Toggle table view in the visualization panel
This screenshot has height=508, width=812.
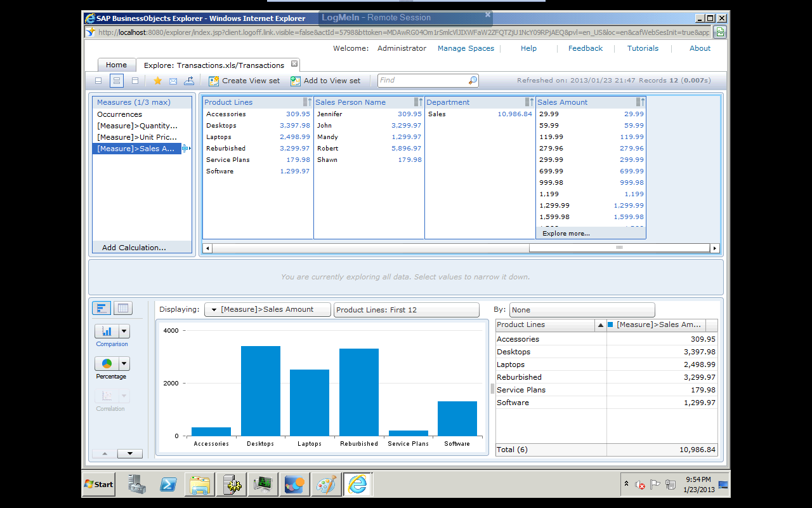click(x=123, y=309)
